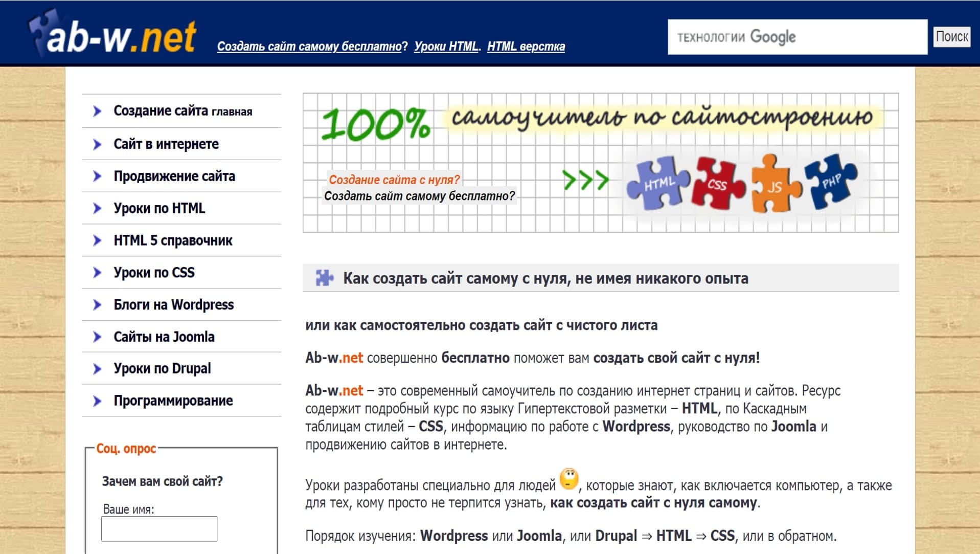Image resolution: width=980 pixels, height=554 pixels.
Task: Go to Блоги на Wordpress section
Action: 173,305
